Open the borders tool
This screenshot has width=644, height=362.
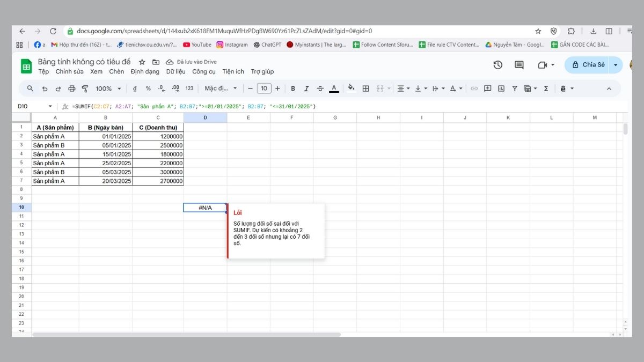coord(366,88)
